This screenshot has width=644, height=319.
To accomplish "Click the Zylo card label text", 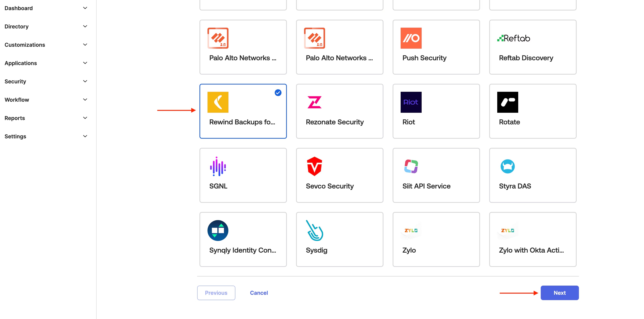I will [x=409, y=250].
